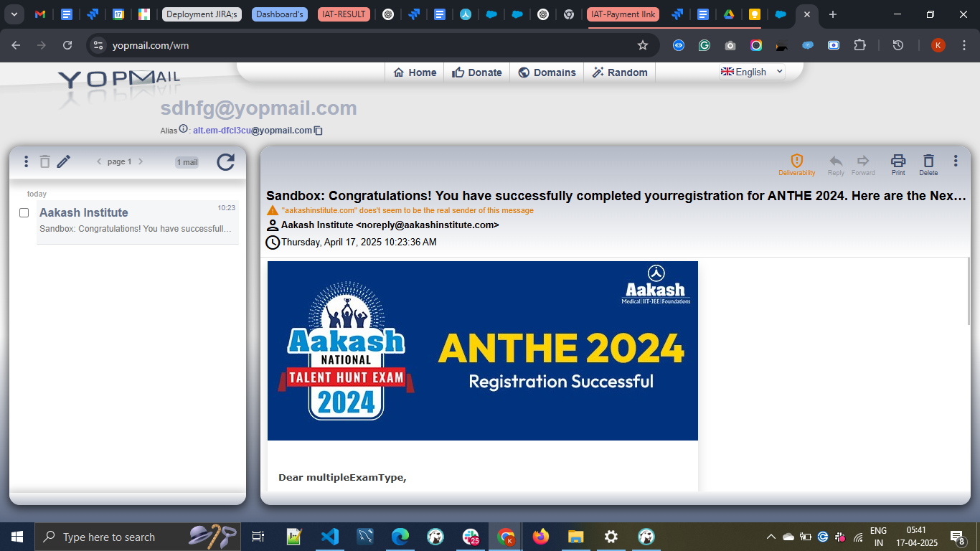Click the pencil compose mail icon
This screenshot has height=551, width=980.
[64, 162]
